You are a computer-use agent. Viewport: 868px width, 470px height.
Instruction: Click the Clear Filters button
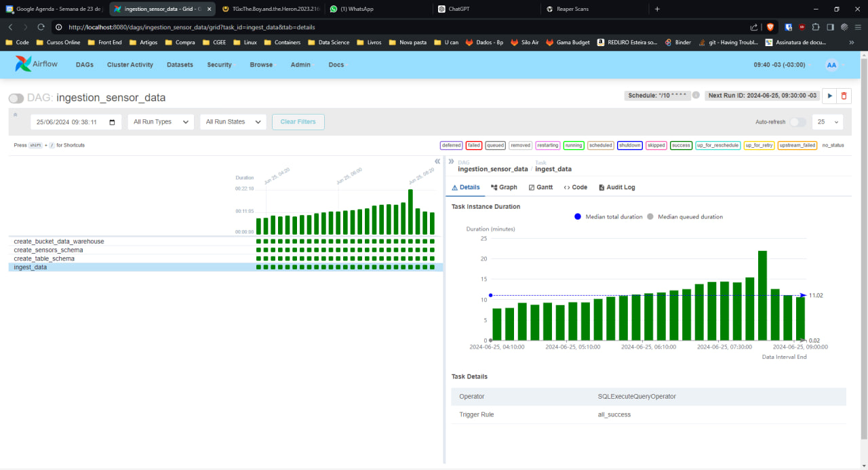[298, 122]
